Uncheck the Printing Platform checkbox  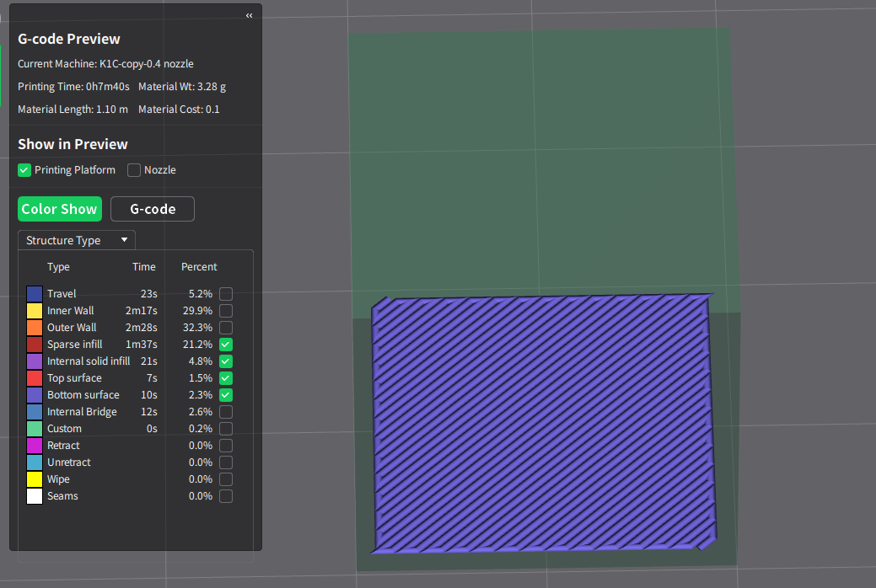coord(24,170)
